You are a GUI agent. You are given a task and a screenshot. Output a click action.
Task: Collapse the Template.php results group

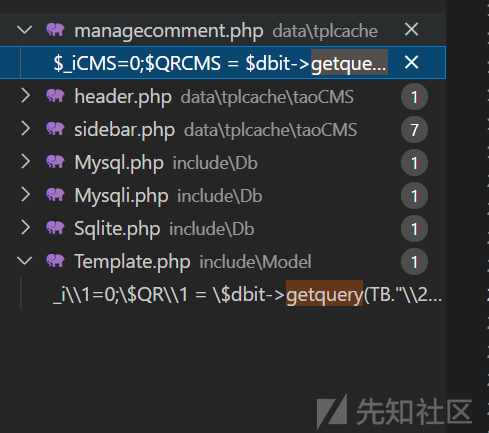(x=24, y=261)
